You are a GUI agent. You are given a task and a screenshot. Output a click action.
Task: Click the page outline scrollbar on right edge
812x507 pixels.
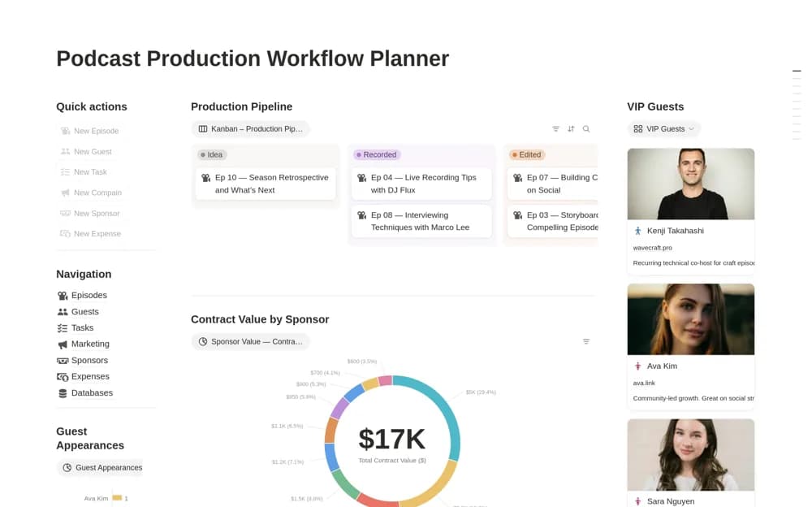(x=797, y=105)
